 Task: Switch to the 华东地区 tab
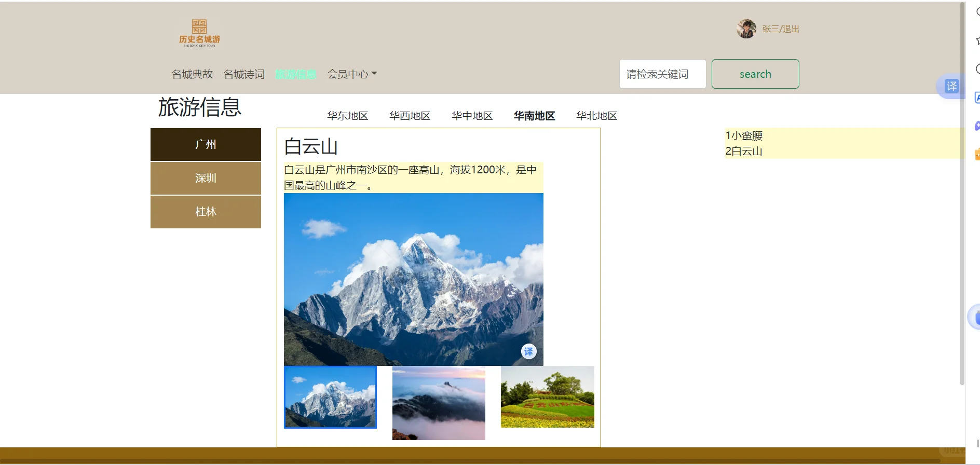[x=348, y=116]
